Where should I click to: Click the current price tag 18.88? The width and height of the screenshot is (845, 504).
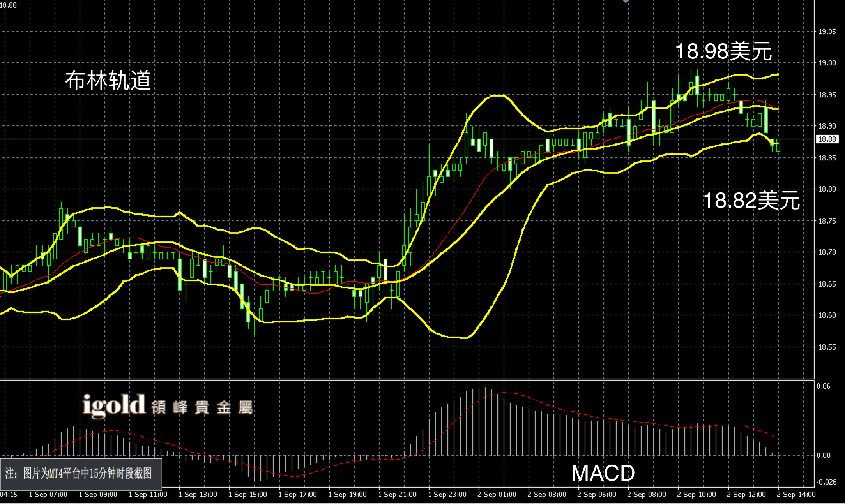[827, 139]
